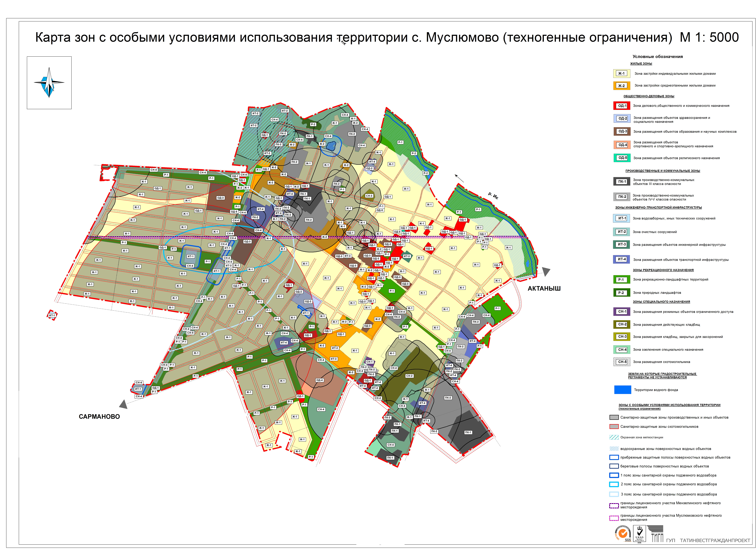Click the hatched метеостанции protection zone symbol
The image size is (756, 554).
614,437
